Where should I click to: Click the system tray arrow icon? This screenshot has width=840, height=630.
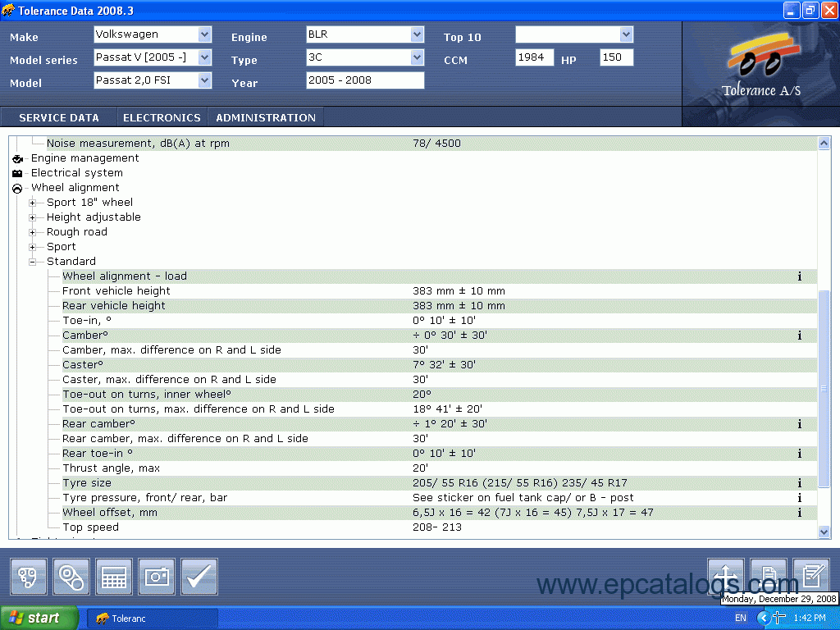click(x=764, y=619)
